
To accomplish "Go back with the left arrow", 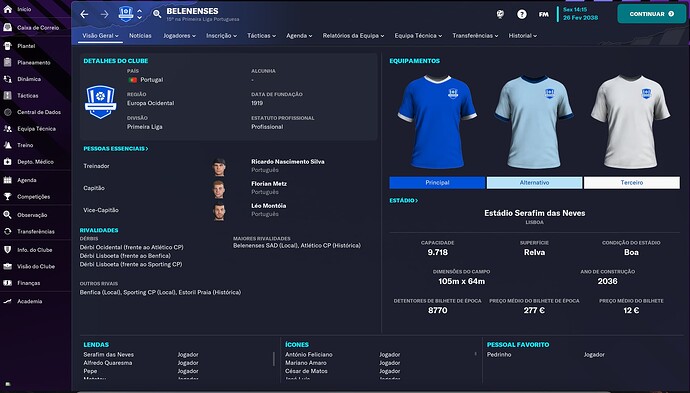I will tap(84, 14).
